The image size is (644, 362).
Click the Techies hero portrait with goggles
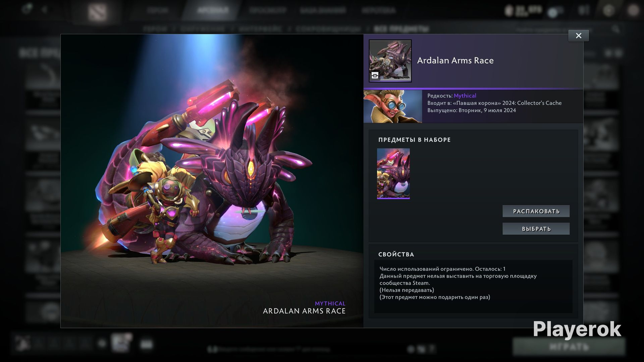point(393,106)
